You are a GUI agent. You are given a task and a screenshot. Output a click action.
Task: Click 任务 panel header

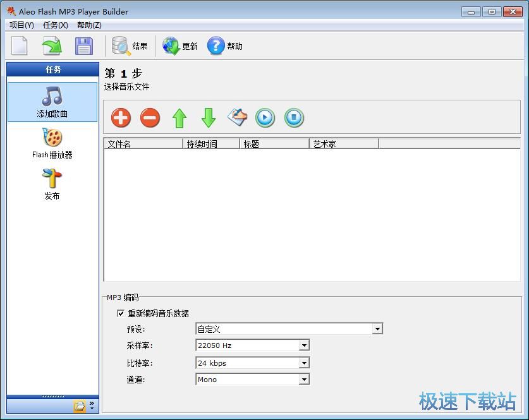click(52, 69)
